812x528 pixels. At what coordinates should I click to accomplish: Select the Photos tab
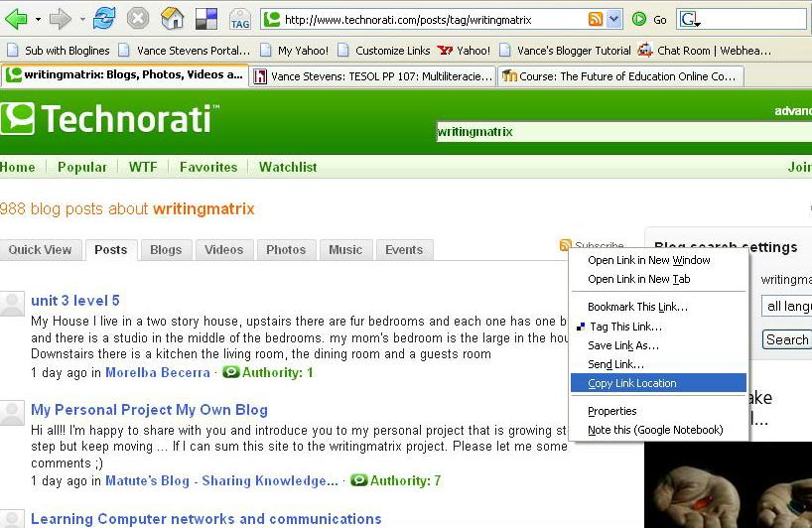(286, 249)
